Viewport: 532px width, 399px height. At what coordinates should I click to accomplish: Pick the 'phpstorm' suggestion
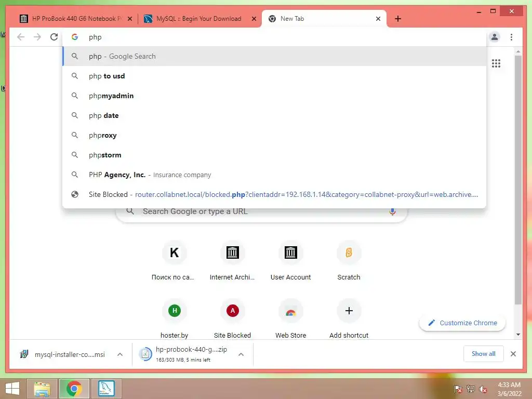pos(274,155)
